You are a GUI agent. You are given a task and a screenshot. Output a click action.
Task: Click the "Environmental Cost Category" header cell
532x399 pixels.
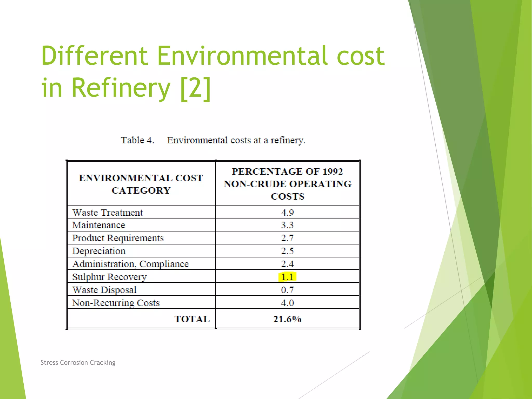click(141, 184)
